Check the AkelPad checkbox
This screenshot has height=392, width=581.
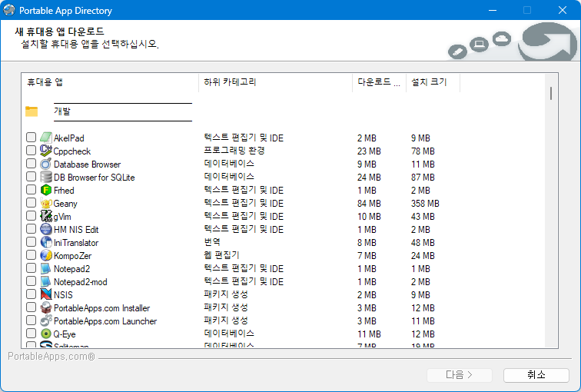click(31, 138)
